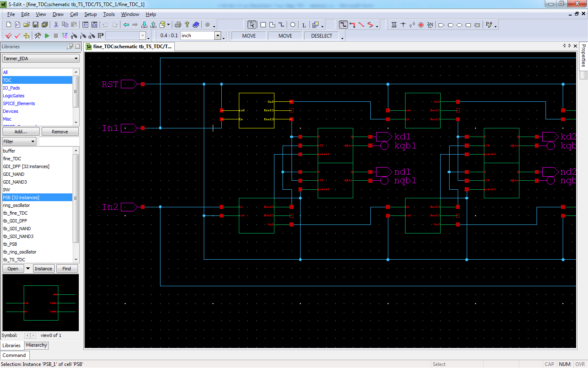Click the PSB symbol preview thumbnail
The height and width of the screenshot is (368, 588).
pyautogui.click(x=40, y=303)
